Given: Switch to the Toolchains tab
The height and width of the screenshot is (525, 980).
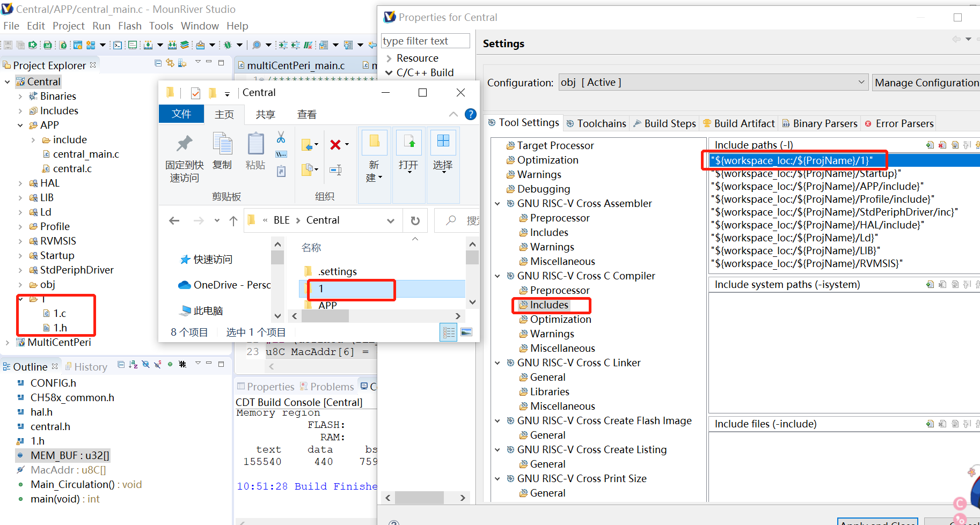Looking at the screenshot, I should (x=596, y=123).
